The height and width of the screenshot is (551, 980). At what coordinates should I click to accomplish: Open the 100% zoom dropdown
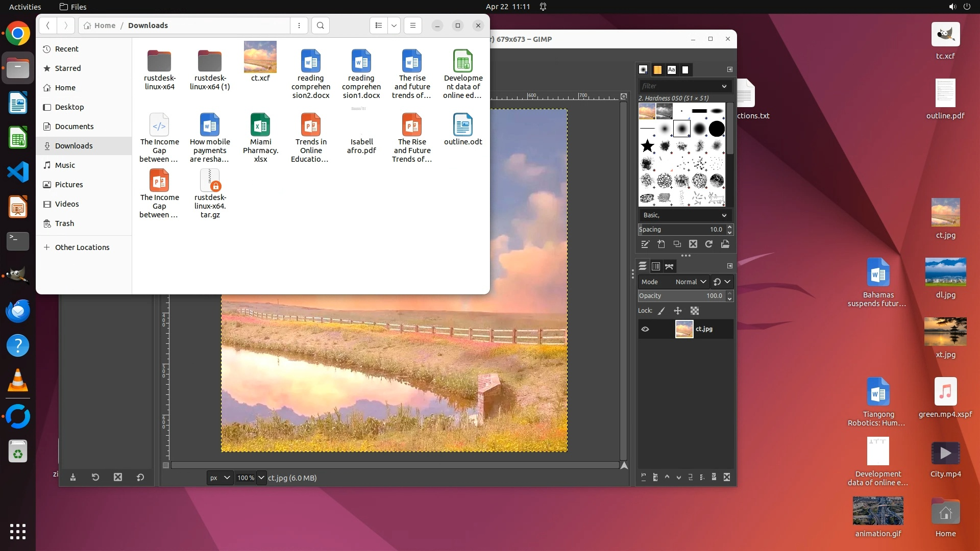[x=261, y=478]
